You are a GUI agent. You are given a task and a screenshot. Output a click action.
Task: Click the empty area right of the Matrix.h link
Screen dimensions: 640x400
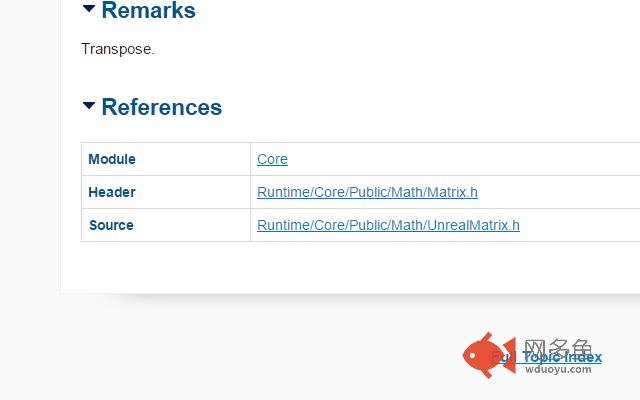559,192
